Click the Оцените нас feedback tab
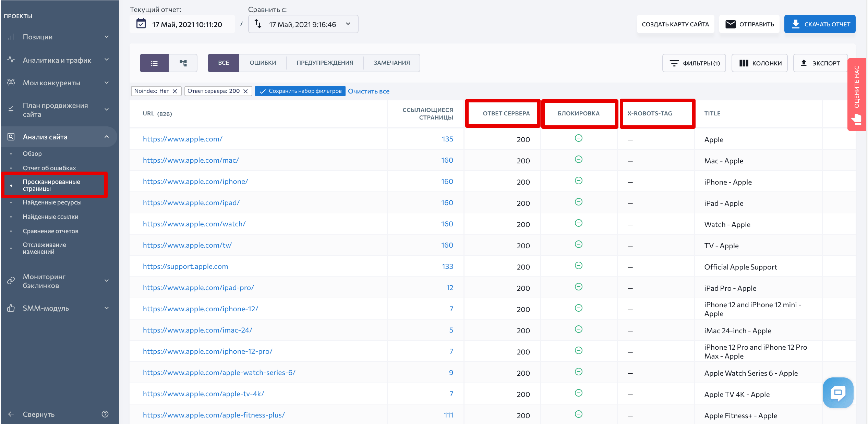The height and width of the screenshot is (424, 868). point(857,95)
